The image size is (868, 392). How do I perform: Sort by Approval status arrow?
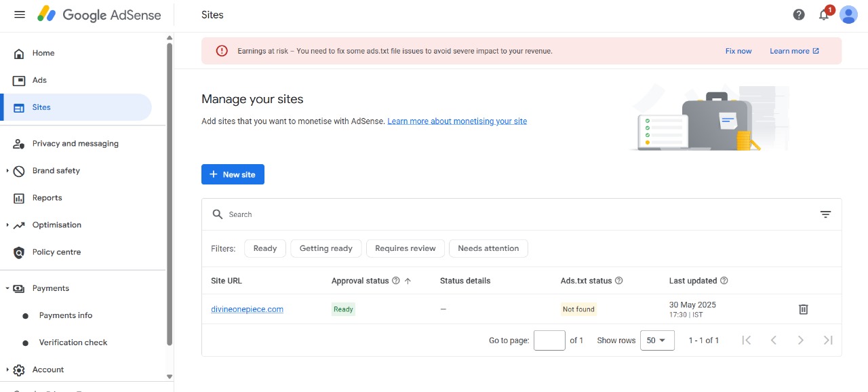pos(408,281)
